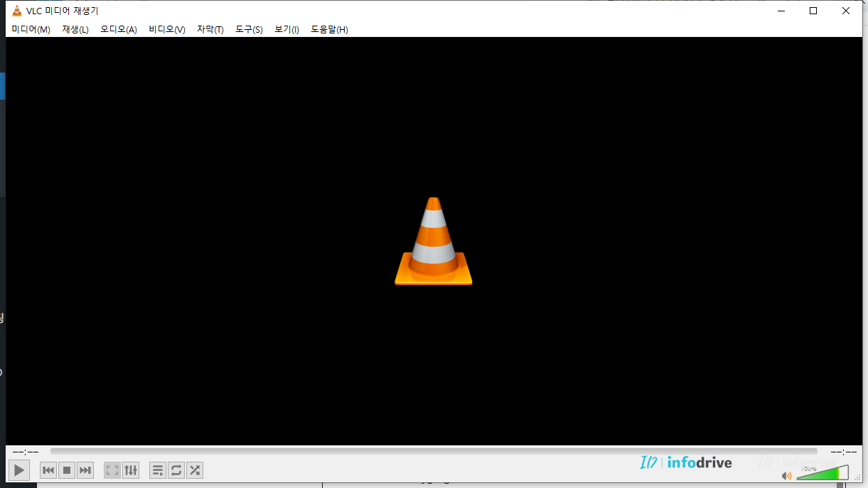Screen dimensions: 868x488
Task: Jump to the previous media track
Action: tap(48, 470)
